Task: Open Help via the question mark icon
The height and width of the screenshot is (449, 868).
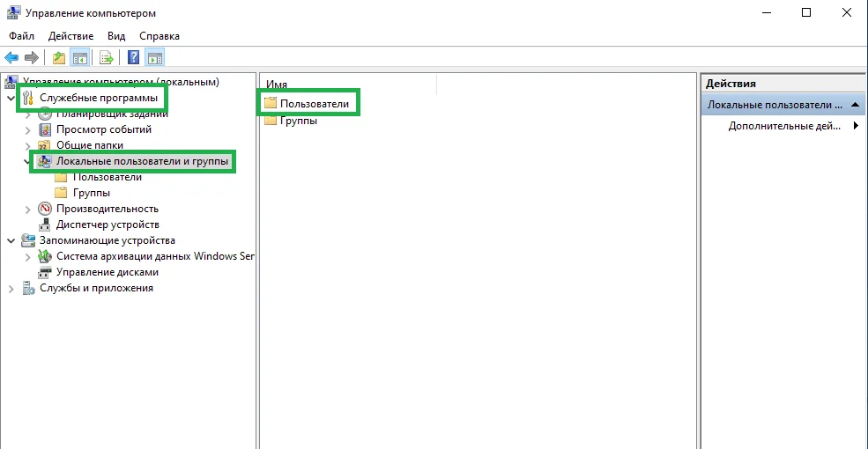Action: click(133, 57)
